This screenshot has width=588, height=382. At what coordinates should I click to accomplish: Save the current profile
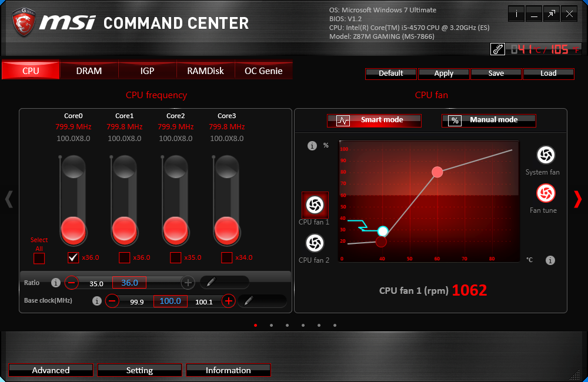(x=496, y=73)
